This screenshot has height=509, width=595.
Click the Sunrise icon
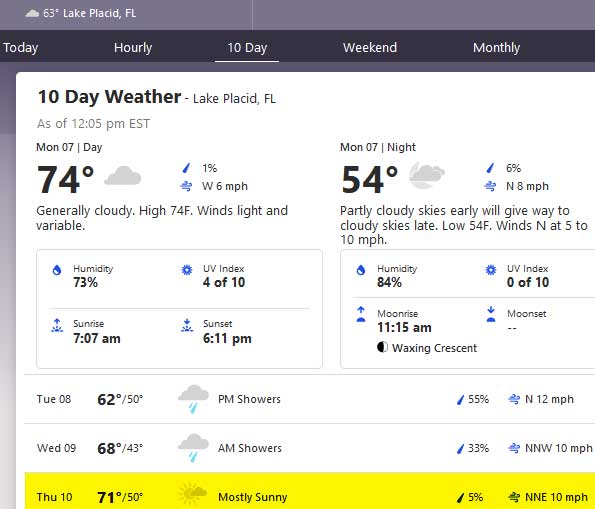[x=57, y=325]
